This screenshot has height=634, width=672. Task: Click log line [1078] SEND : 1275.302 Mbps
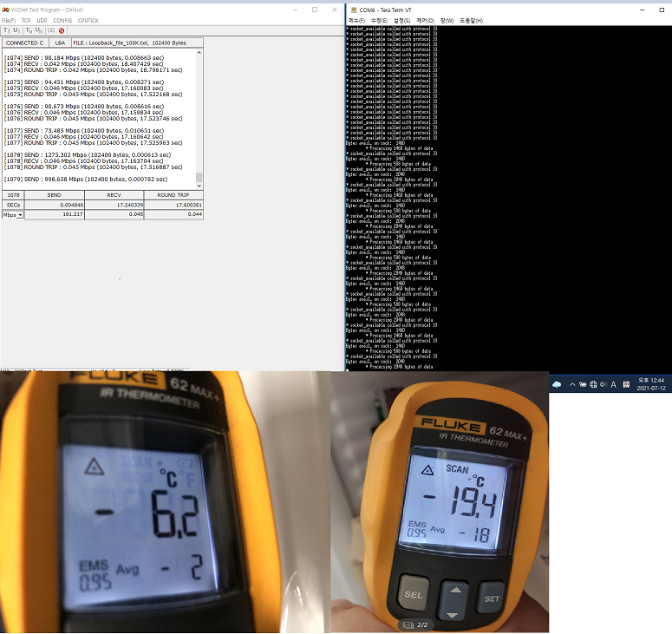[x=88, y=154]
